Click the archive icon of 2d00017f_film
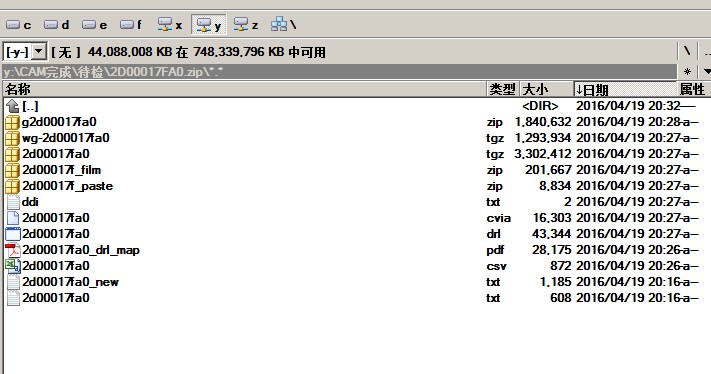The image size is (711, 374). tap(13, 170)
